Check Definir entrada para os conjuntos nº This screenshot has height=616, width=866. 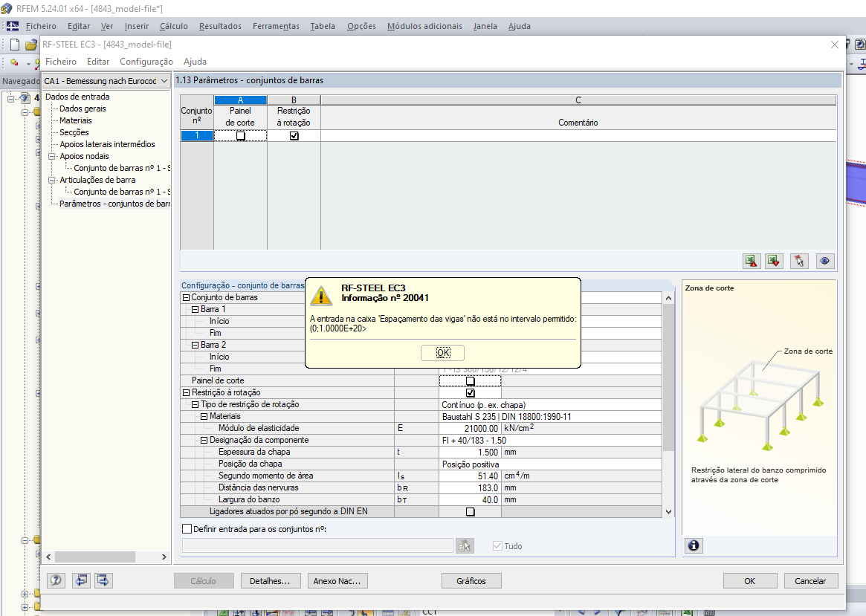click(187, 529)
